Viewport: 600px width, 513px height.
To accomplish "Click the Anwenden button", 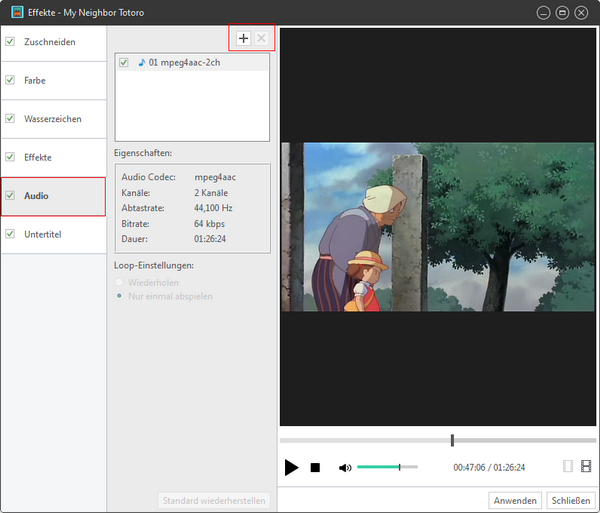I will coord(515,500).
